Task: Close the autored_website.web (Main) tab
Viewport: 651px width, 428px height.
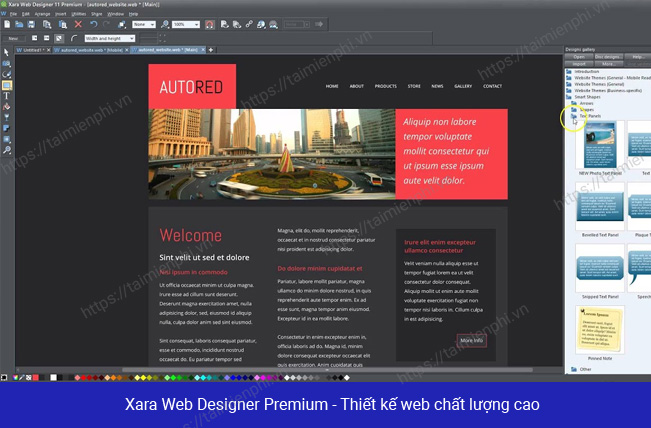Action: [203, 50]
